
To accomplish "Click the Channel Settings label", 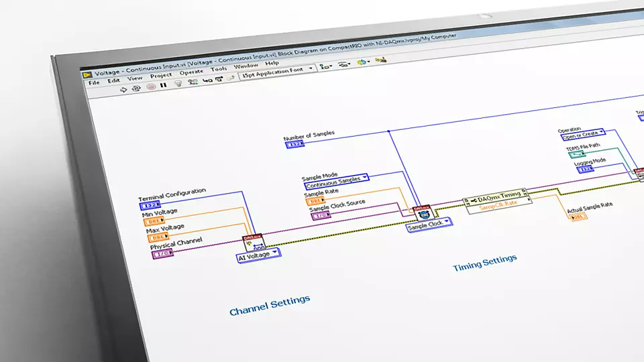I will pos(270,306).
